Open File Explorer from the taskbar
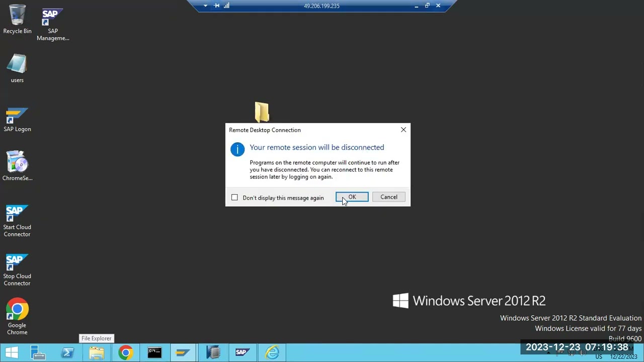This screenshot has width=644, height=362. point(97,352)
